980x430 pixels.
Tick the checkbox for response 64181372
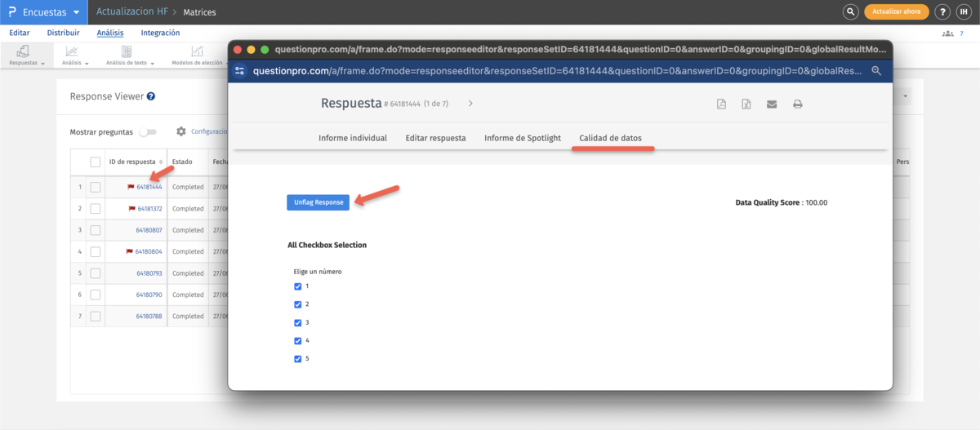click(x=96, y=209)
